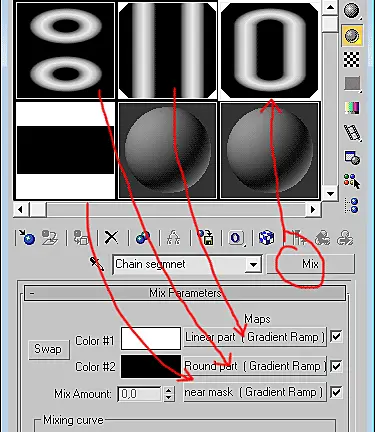This screenshot has width=375, height=432.
Task: Click the Get Material icon
Action: pos(26,238)
